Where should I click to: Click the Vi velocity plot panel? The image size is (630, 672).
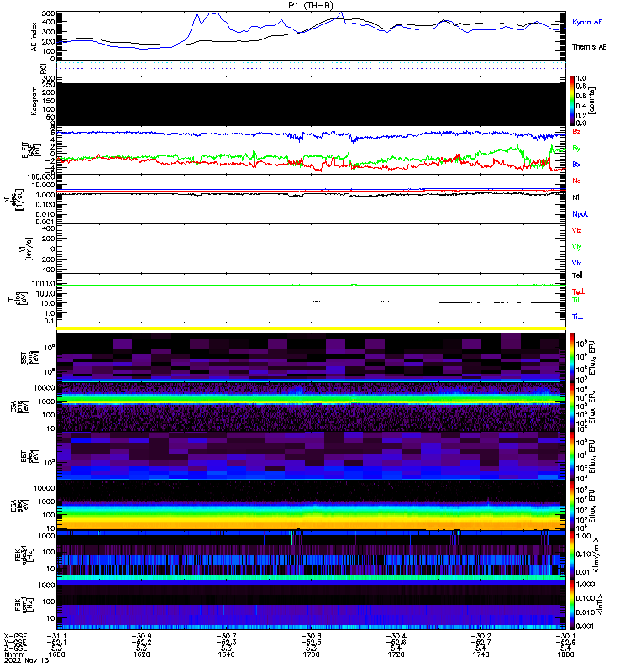click(x=311, y=249)
